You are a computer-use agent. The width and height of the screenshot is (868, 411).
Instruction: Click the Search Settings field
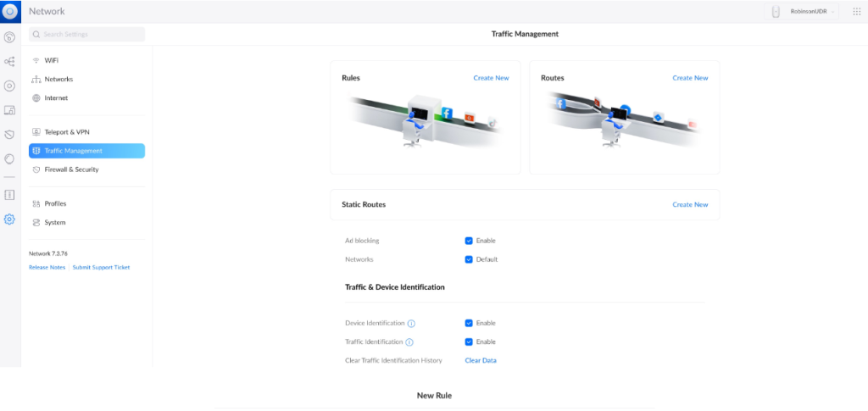click(x=86, y=34)
